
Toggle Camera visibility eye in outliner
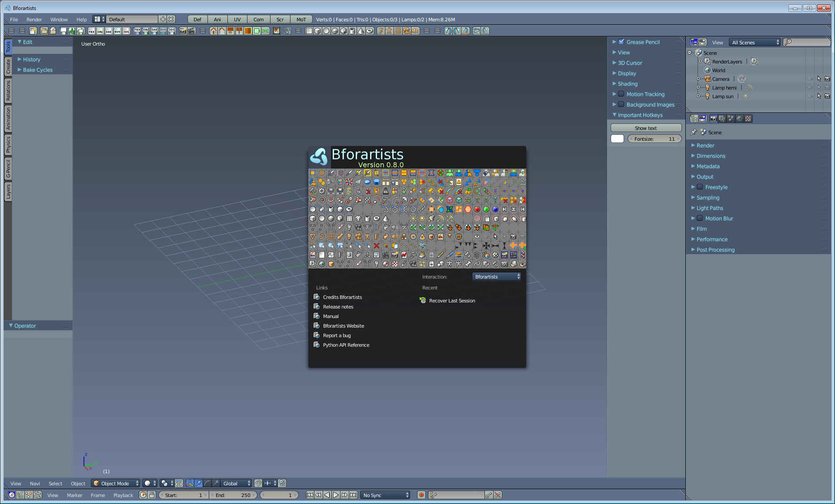(811, 79)
